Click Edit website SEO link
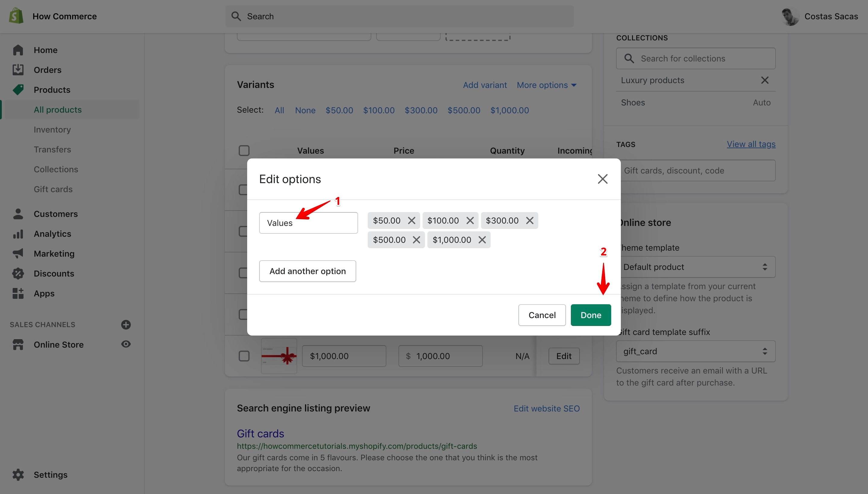The image size is (868, 494). 546,408
